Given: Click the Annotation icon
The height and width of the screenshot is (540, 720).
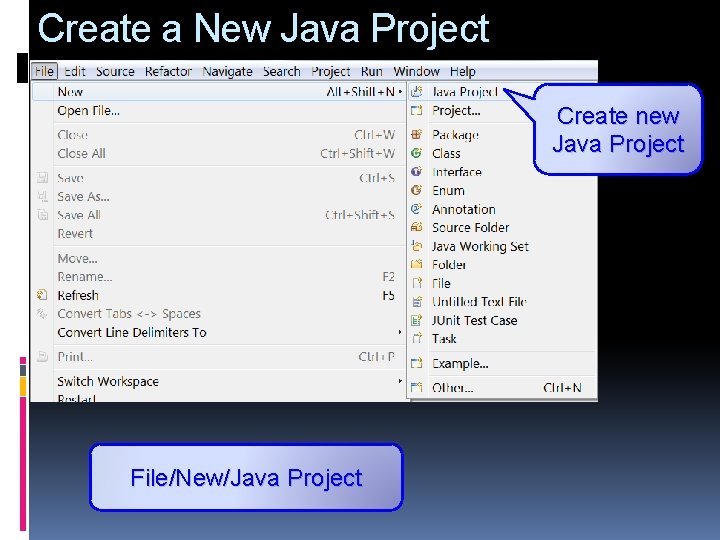Looking at the screenshot, I should click(416, 209).
